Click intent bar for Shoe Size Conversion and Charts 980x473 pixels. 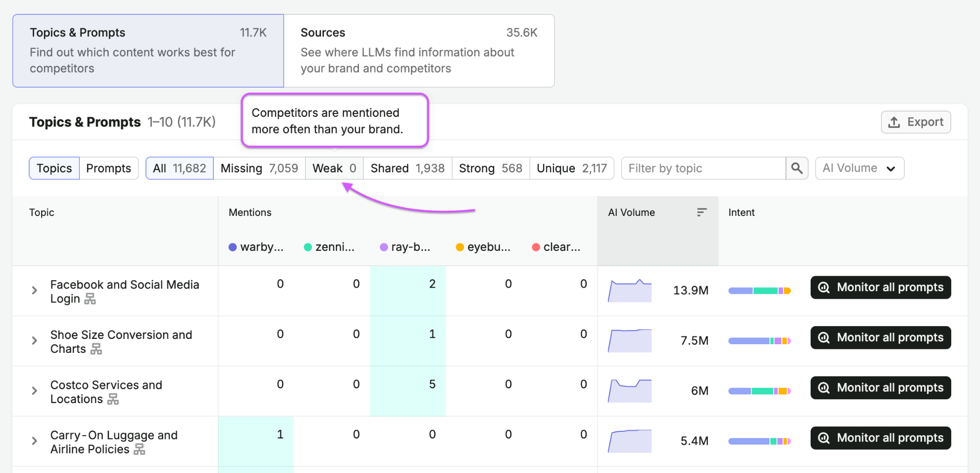click(x=759, y=341)
